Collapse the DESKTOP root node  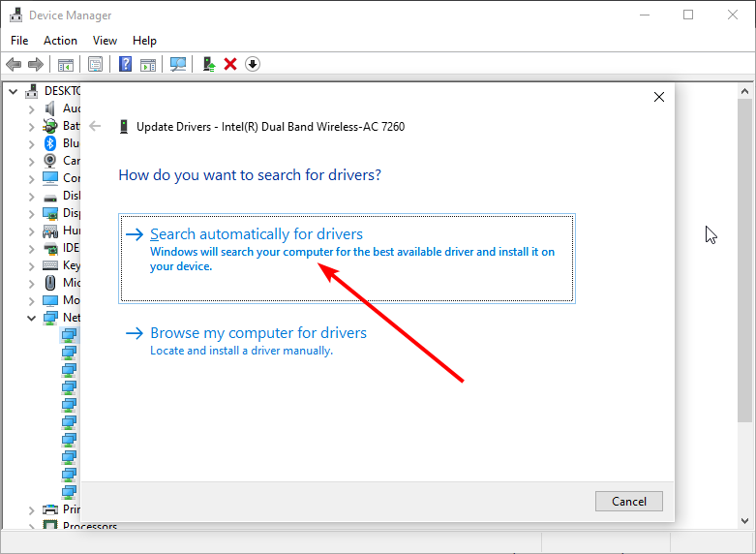[x=14, y=91]
